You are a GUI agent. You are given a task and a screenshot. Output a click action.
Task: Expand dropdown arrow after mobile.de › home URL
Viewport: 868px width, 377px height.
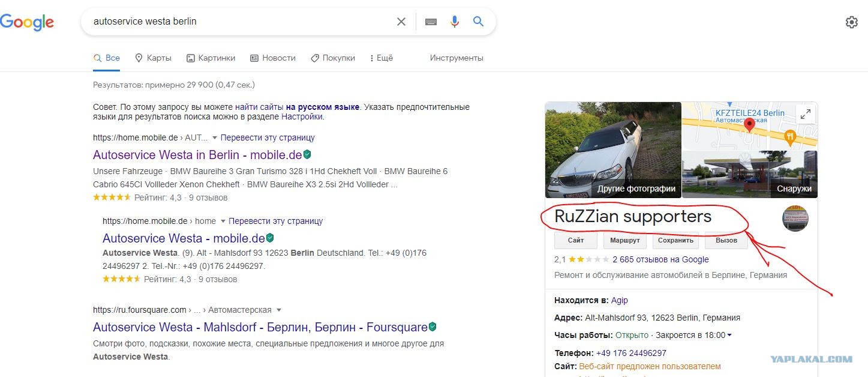pyautogui.click(x=223, y=222)
